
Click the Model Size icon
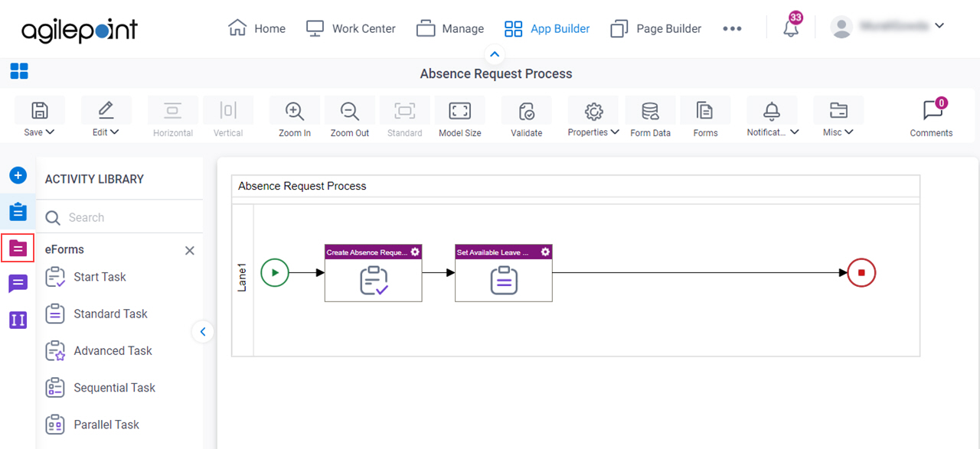tap(460, 111)
